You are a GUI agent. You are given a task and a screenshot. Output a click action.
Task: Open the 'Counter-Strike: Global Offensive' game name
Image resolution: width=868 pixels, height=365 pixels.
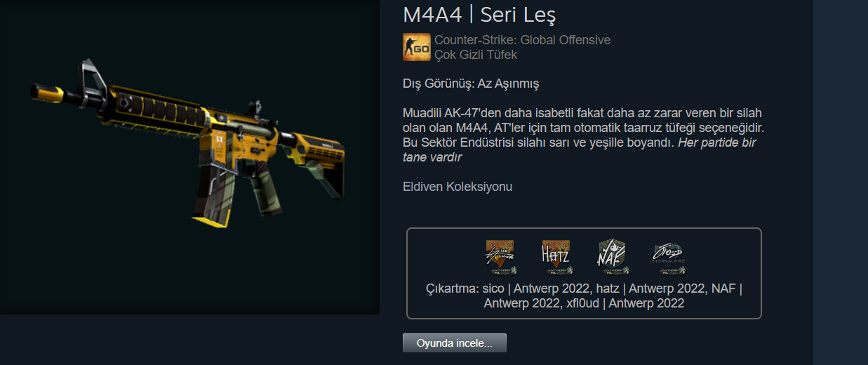[522, 40]
